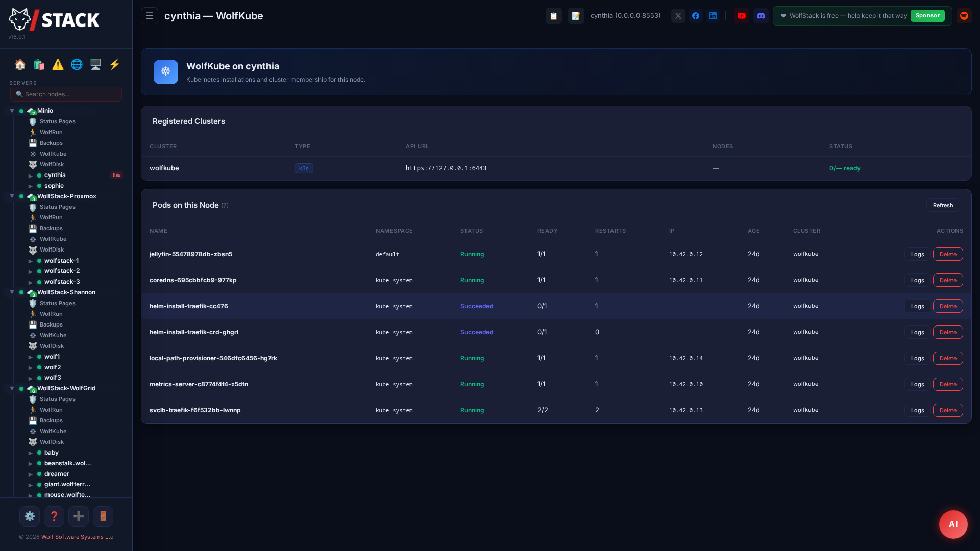Image resolution: width=980 pixels, height=551 pixels.
Task: Open WolfRun under Minio
Action: click(51, 132)
